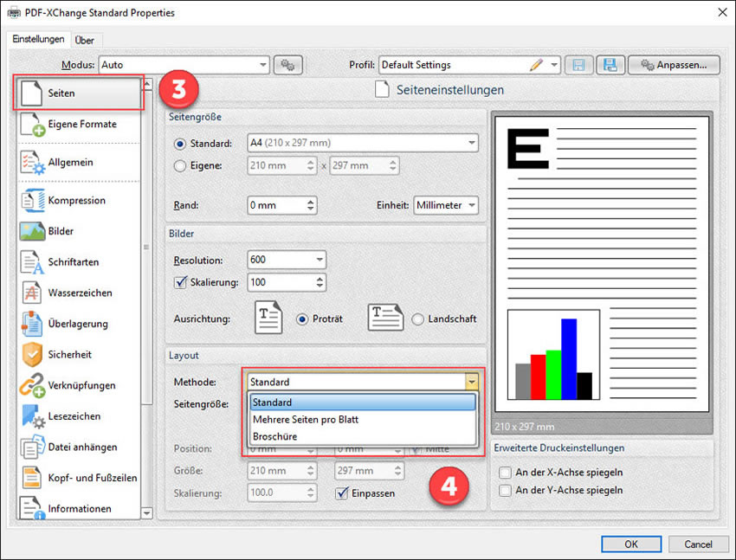This screenshot has height=560, width=736.
Task: Click the Anpassen... button
Action: [674, 65]
